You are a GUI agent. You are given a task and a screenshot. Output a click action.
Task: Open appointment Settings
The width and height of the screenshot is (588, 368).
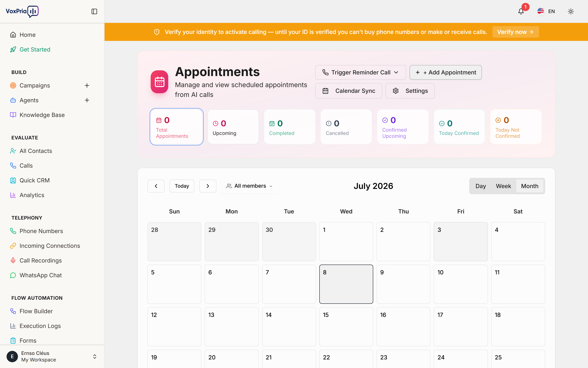[x=410, y=91]
